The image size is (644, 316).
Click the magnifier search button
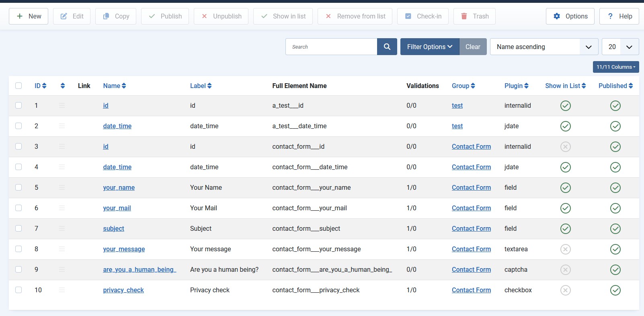[x=387, y=47]
